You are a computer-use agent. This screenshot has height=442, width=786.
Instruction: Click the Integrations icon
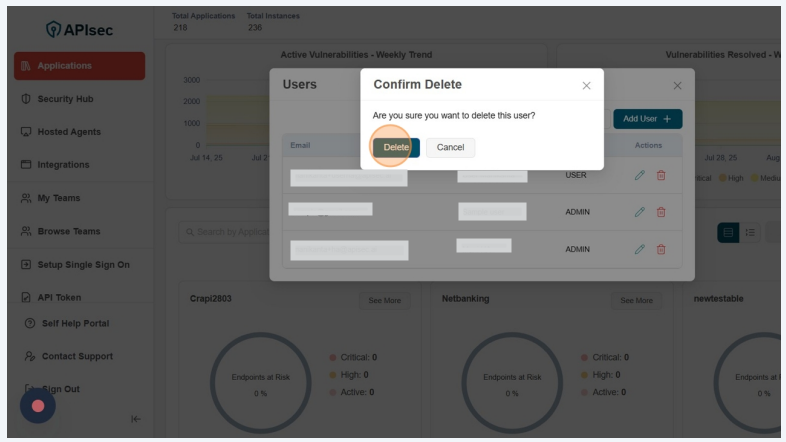click(x=26, y=164)
